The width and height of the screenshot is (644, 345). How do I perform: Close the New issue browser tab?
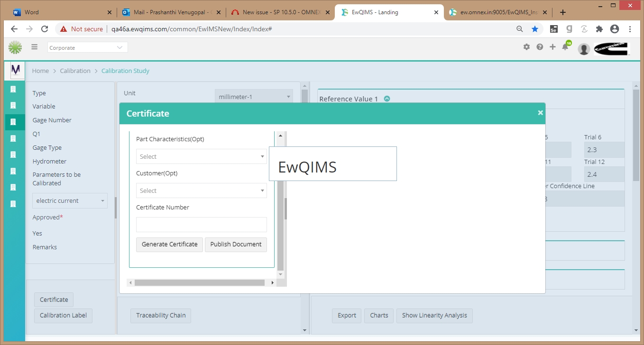327,12
